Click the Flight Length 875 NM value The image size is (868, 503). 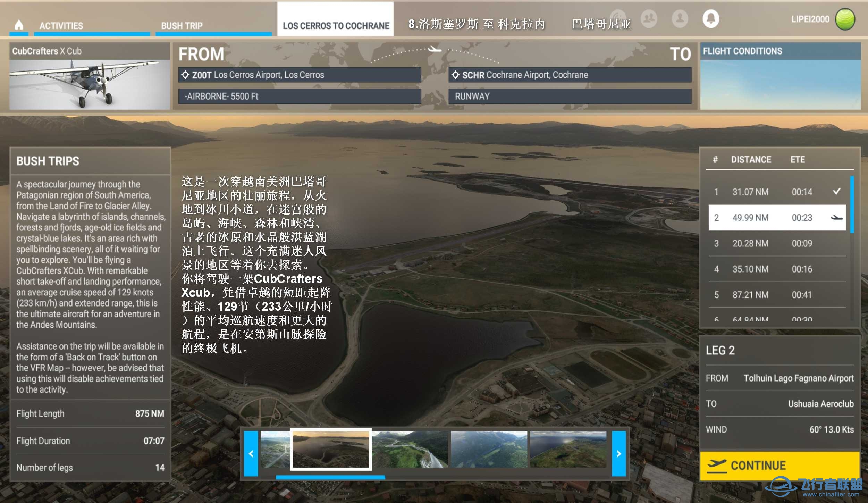150,413
